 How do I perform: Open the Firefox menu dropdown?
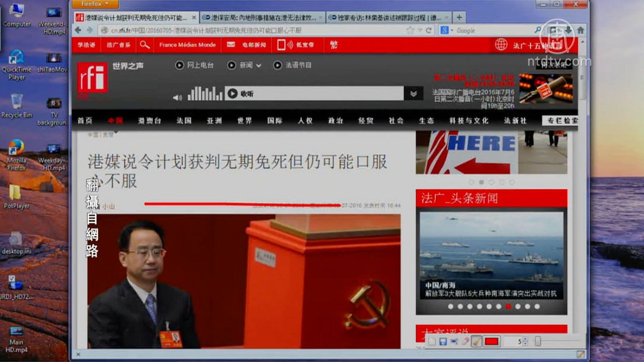[x=95, y=4]
